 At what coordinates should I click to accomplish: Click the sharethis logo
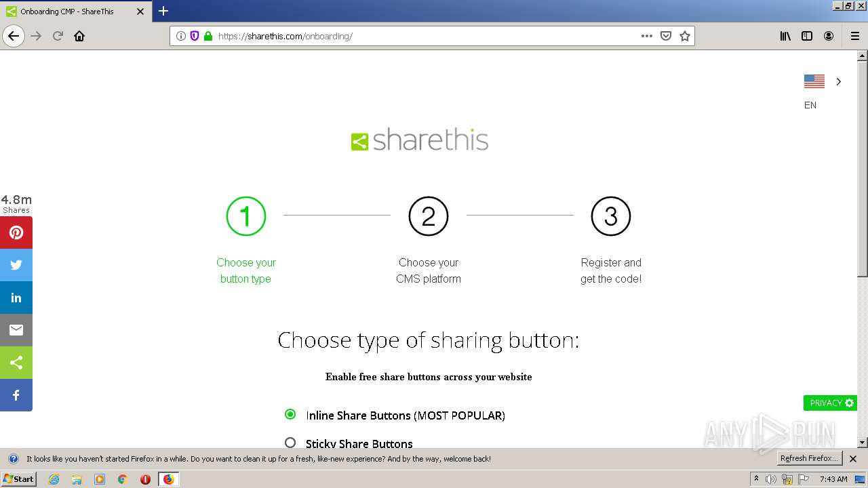pos(420,140)
